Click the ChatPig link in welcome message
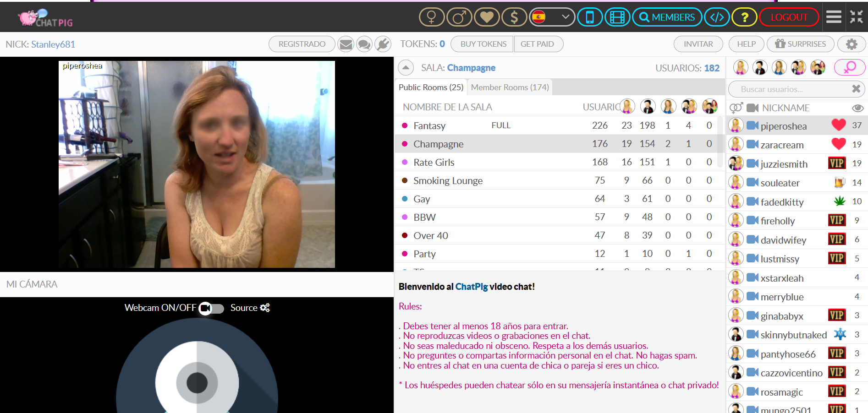The image size is (868, 413). click(471, 287)
